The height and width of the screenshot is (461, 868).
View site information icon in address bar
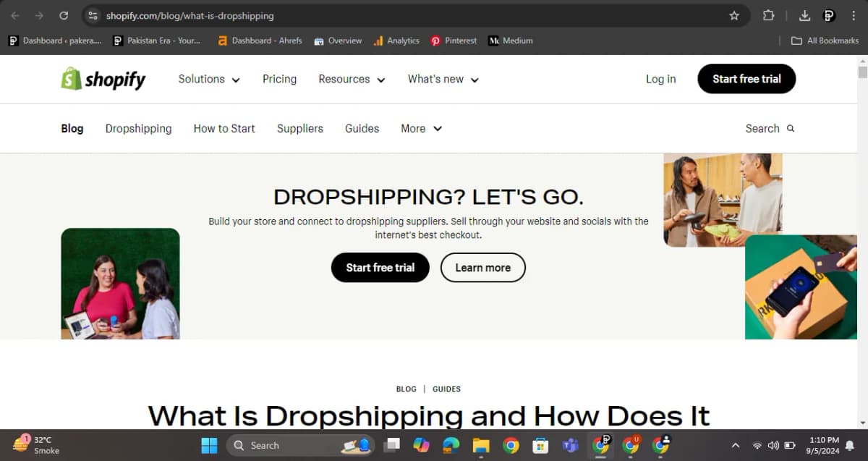[93, 15]
